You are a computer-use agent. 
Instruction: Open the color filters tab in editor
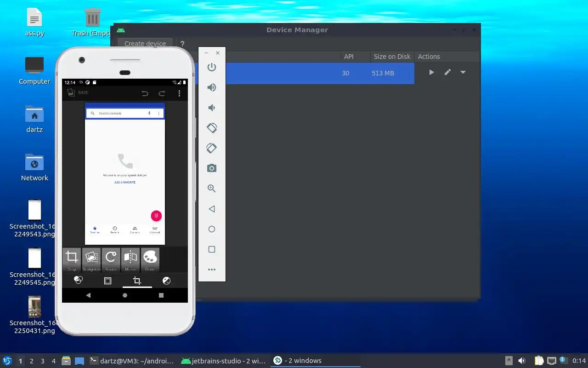[x=78, y=280]
